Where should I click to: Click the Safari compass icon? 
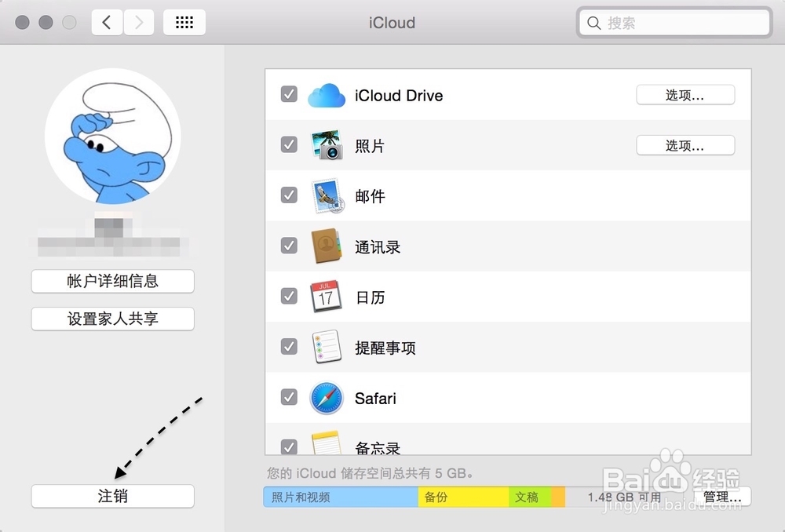(x=327, y=398)
